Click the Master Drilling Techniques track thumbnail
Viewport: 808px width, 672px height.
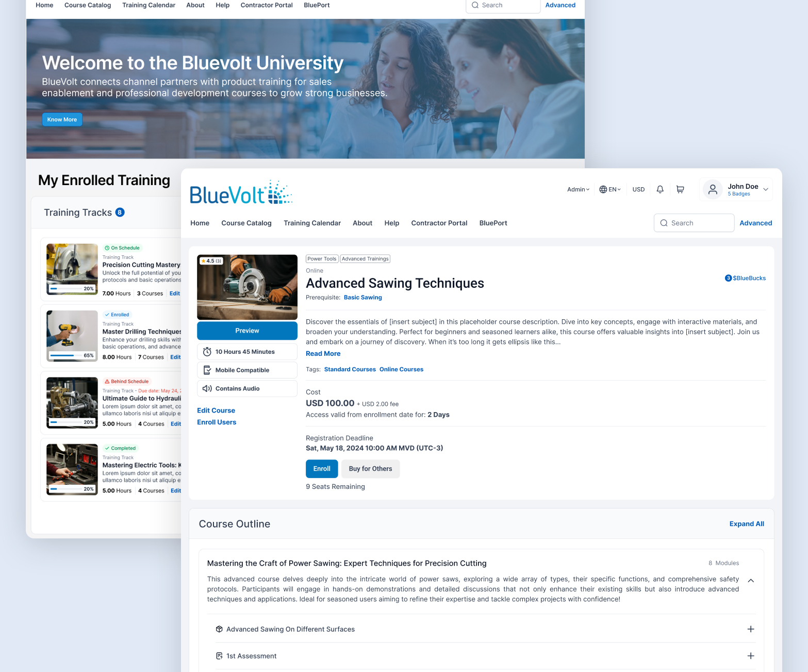coord(72,336)
